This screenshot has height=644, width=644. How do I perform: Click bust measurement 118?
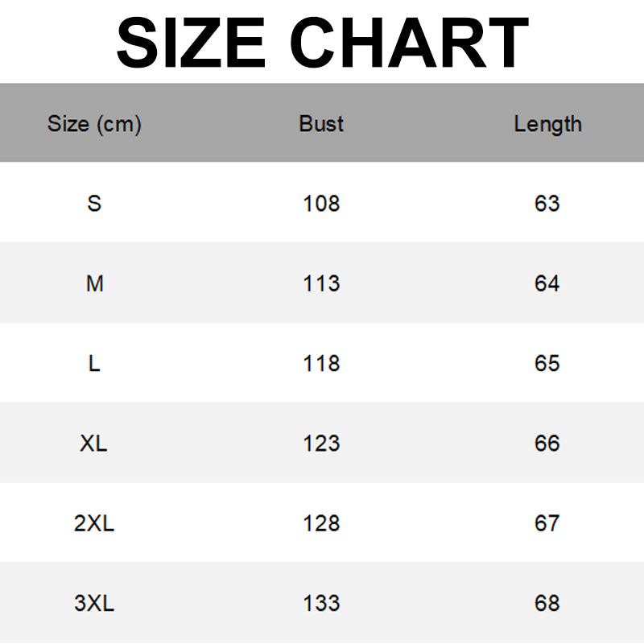point(321,363)
